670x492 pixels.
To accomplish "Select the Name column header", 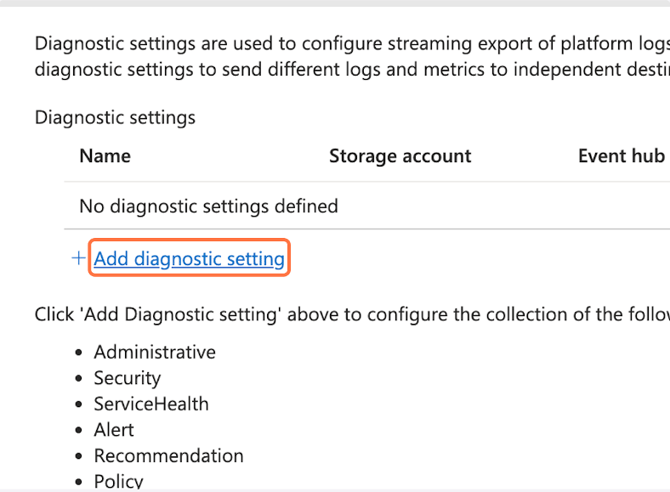I will [105, 156].
